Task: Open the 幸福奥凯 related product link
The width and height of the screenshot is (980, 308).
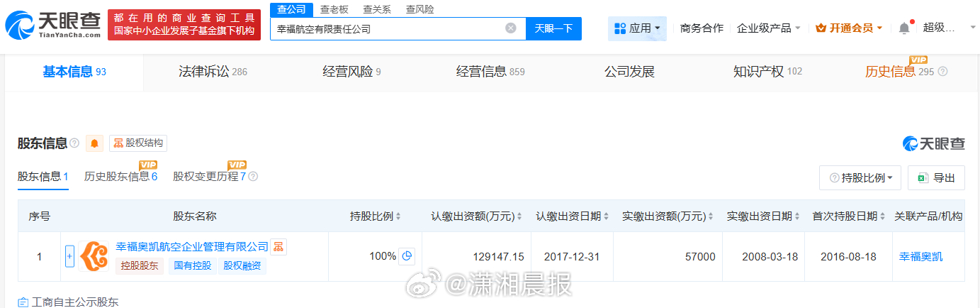Action: click(921, 256)
